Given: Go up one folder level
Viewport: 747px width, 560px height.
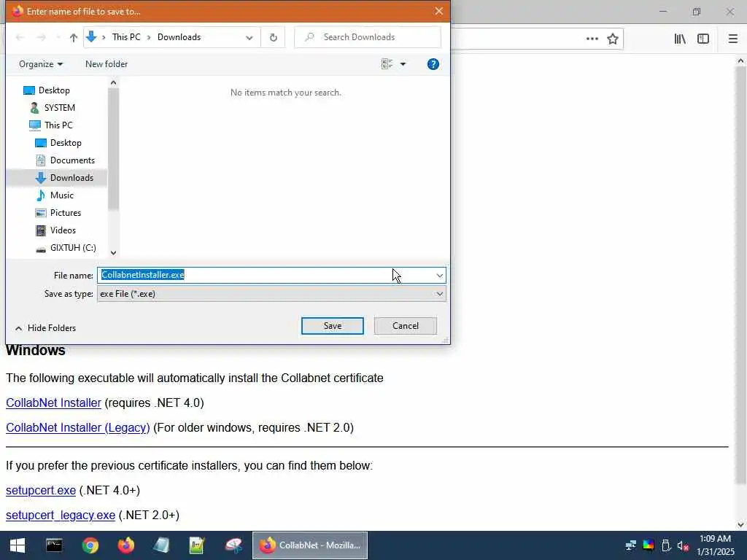Looking at the screenshot, I should tap(74, 38).
